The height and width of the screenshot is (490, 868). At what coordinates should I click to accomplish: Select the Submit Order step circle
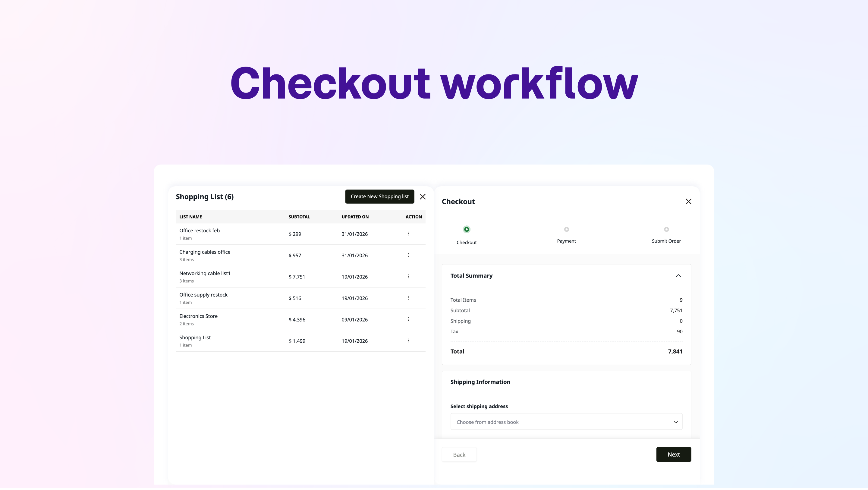(666, 229)
